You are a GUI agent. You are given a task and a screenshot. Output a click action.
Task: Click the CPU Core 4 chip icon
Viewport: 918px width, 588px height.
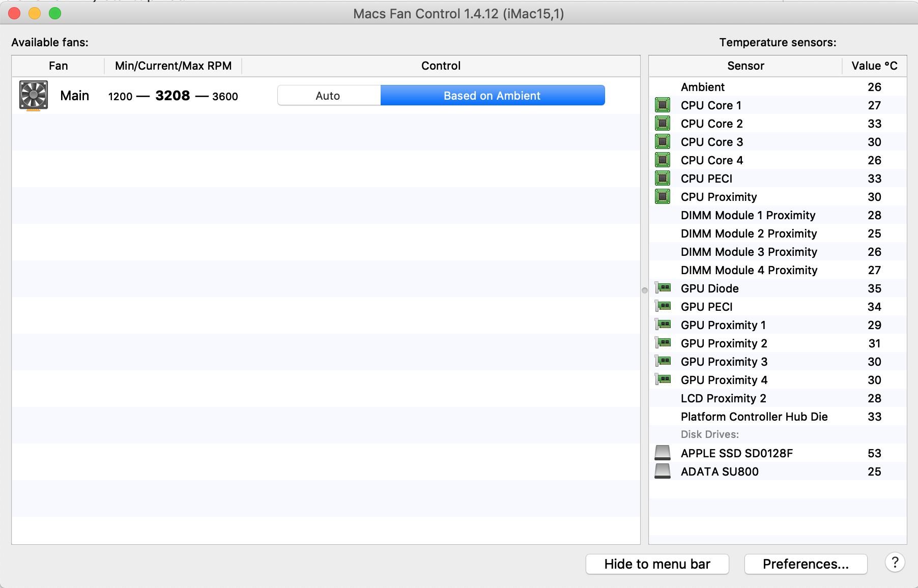663,160
